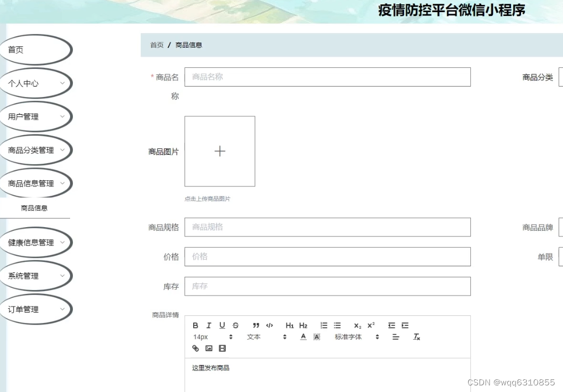Viewport: 563px width, 392px height.
Task: Expand the 用户管理 sidebar menu
Action: (35, 116)
